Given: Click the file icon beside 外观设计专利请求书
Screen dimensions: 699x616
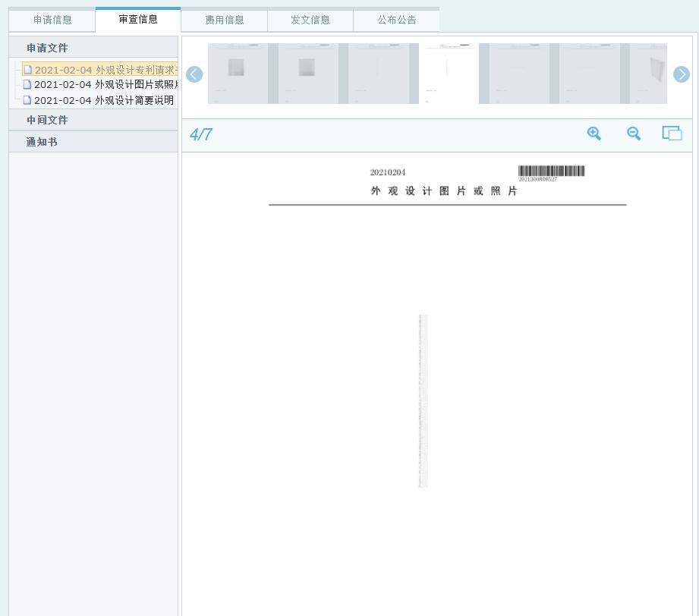Looking at the screenshot, I should pos(28,71).
